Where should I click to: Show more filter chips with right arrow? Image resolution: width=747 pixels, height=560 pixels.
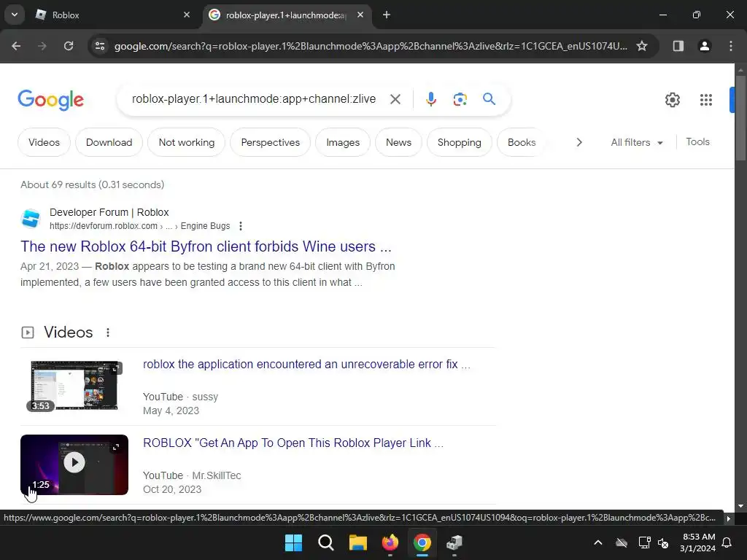[578, 142]
